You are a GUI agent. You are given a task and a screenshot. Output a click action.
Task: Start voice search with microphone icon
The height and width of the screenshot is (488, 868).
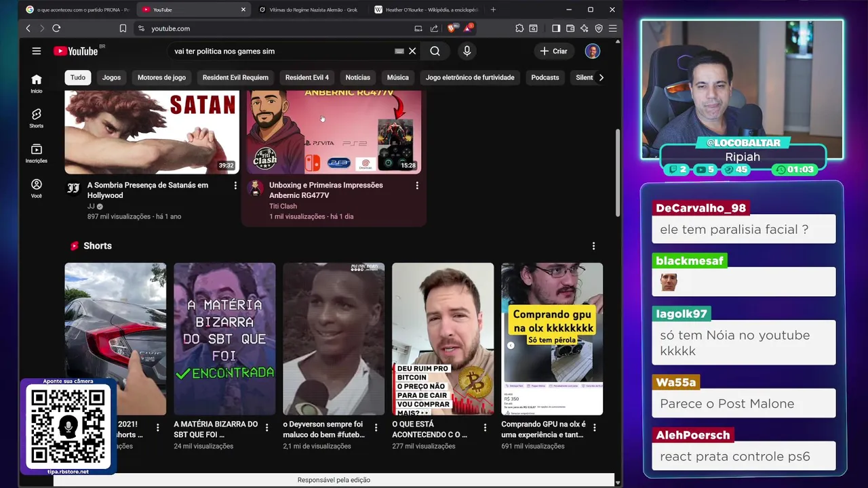coord(467,51)
